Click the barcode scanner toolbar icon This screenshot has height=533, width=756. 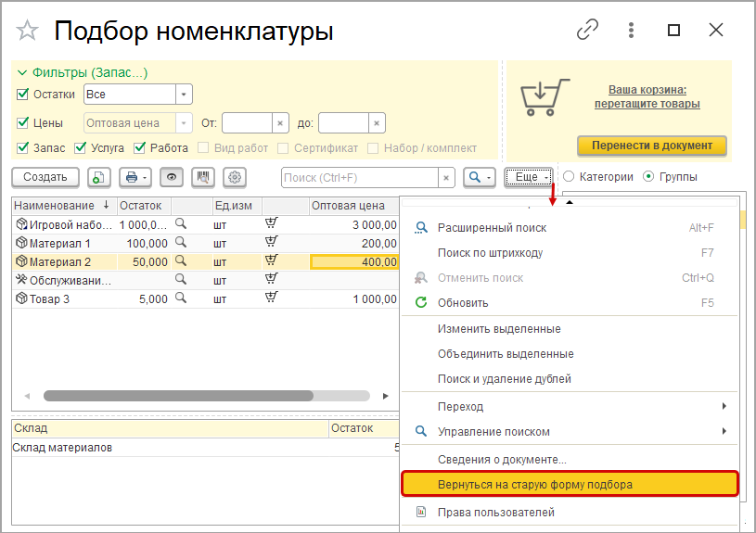pyautogui.click(x=201, y=177)
